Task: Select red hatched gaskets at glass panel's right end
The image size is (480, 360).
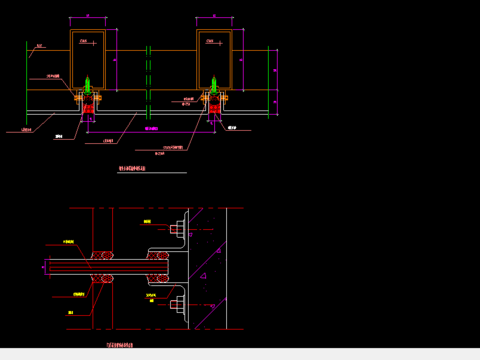Action: click(x=158, y=267)
